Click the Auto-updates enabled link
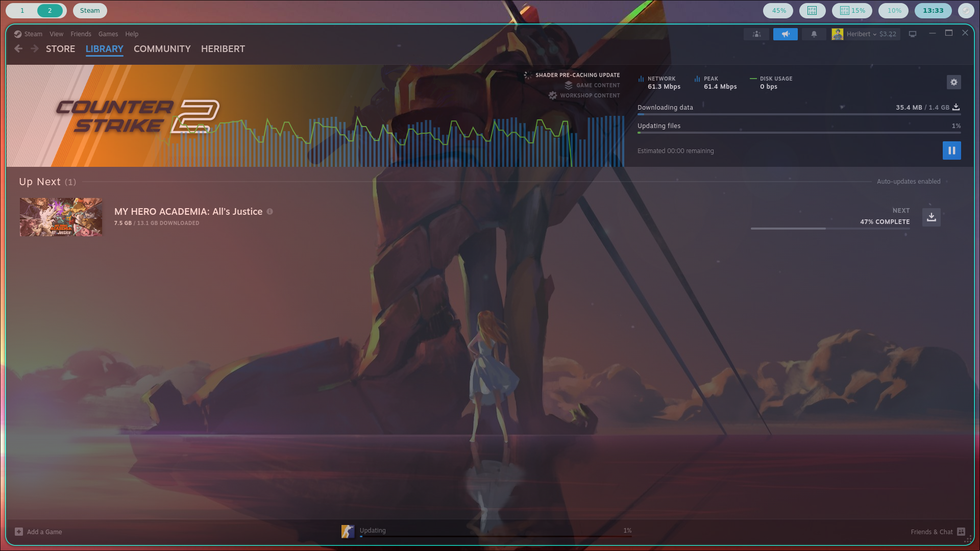Viewport: 980px width, 551px height. pos(909,182)
